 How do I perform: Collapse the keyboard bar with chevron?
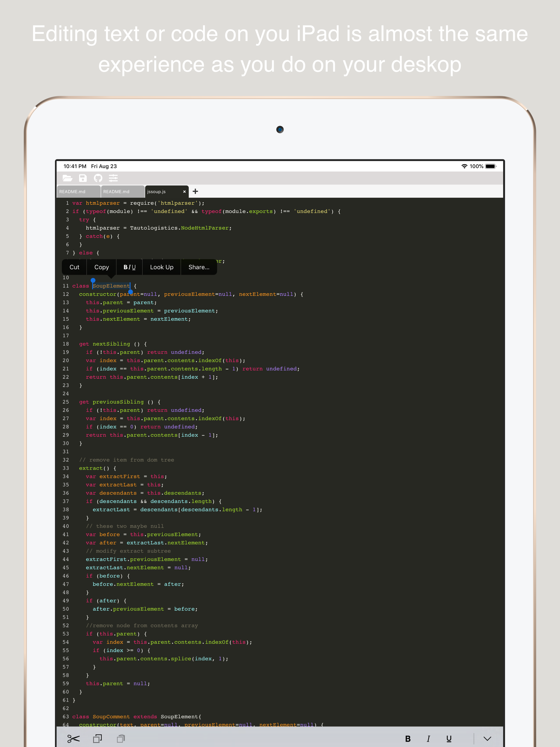click(x=487, y=739)
